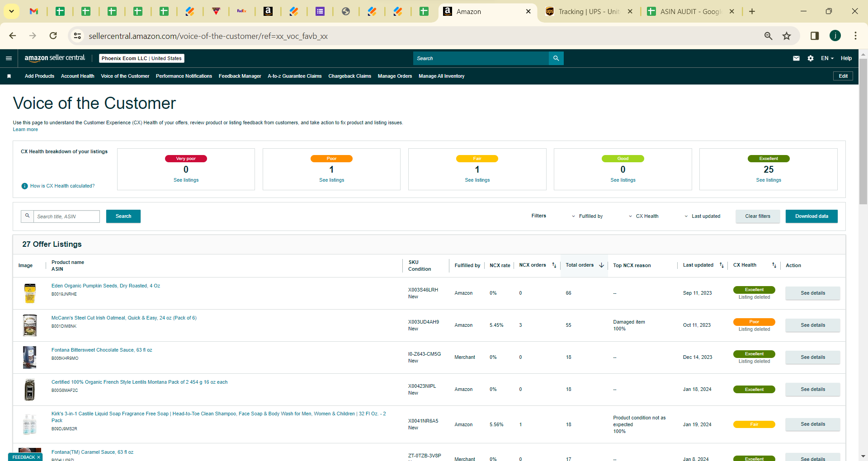Screen dimensions: 868x461
Task: Click the magnifier button beside header Search
Action: [x=556, y=58]
